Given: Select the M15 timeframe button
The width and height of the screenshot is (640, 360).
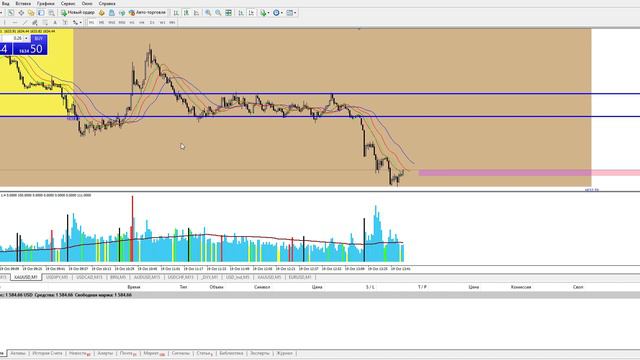Looking at the screenshot, I should (x=111, y=22).
